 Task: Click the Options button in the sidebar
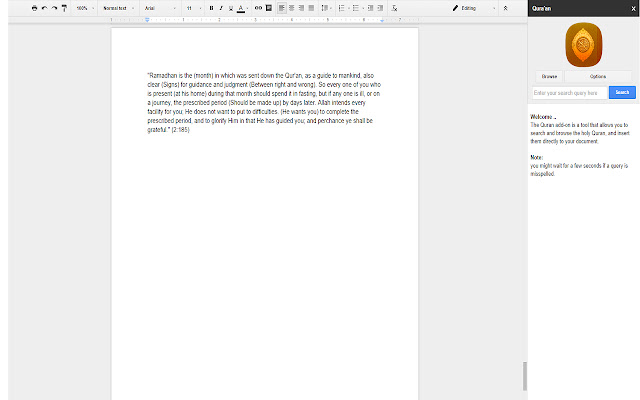click(598, 76)
